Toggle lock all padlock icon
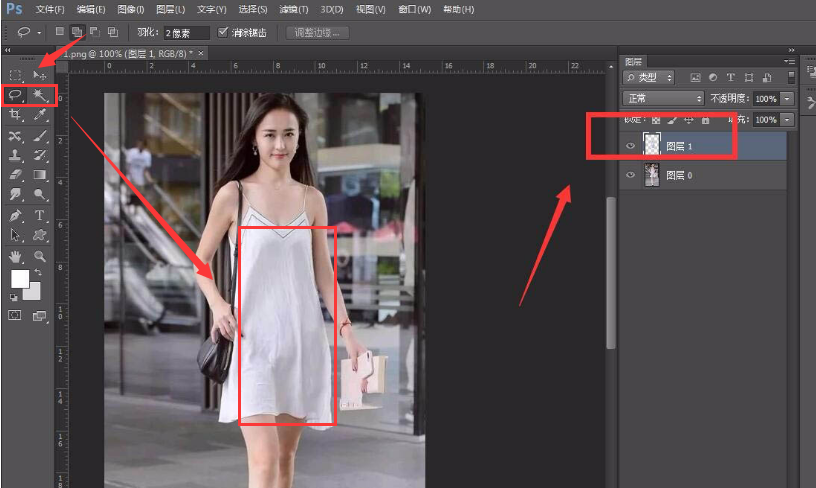This screenshot has height=488, width=816. (705, 120)
